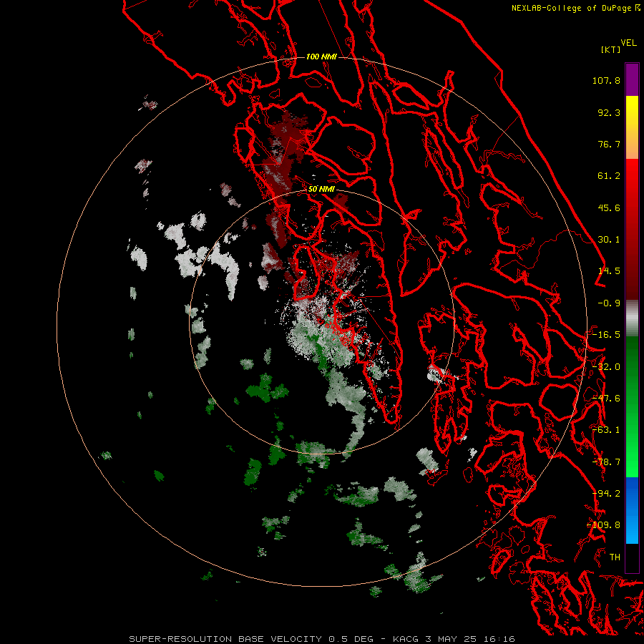This screenshot has height=644, width=644.
Task: Click the [KT] units label
Action: point(610,49)
